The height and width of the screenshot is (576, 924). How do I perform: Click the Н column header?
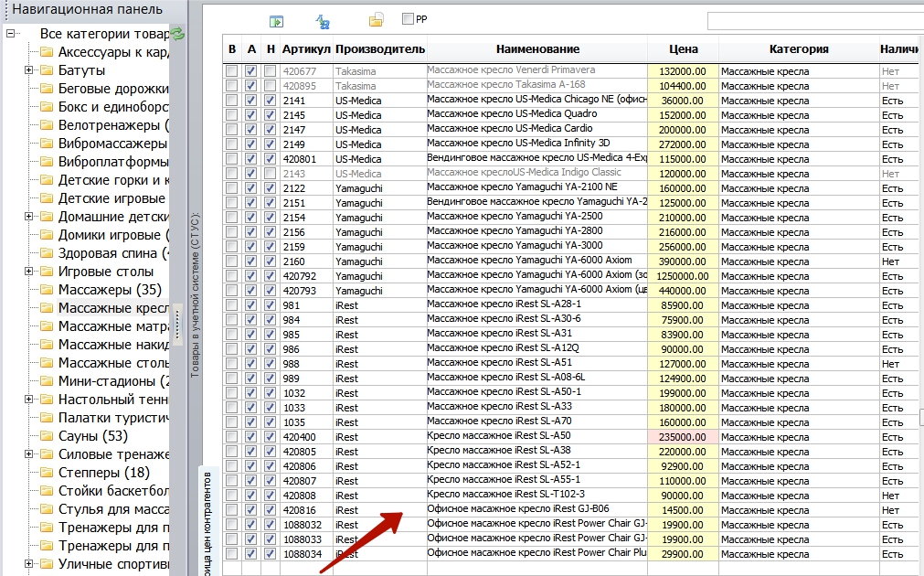[x=271, y=49]
